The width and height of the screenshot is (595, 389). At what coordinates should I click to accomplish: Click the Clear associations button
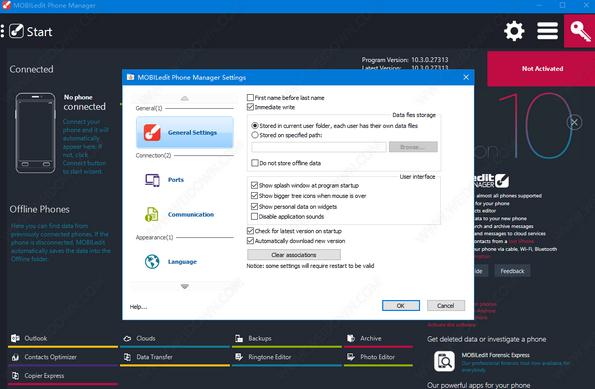(294, 255)
